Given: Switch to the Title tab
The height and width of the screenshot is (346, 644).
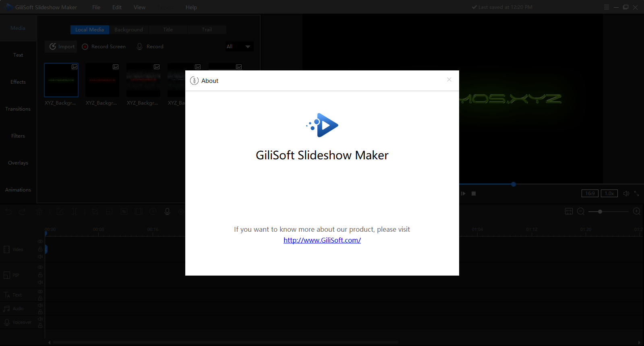Looking at the screenshot, I should (168, 30).
